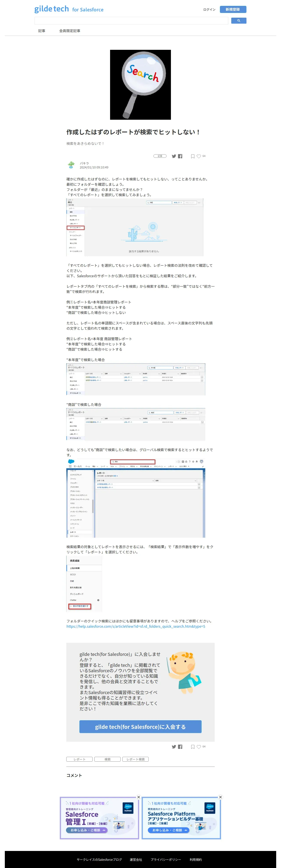Click the Search magnifying glass hero image

click(x=140, y=85)
